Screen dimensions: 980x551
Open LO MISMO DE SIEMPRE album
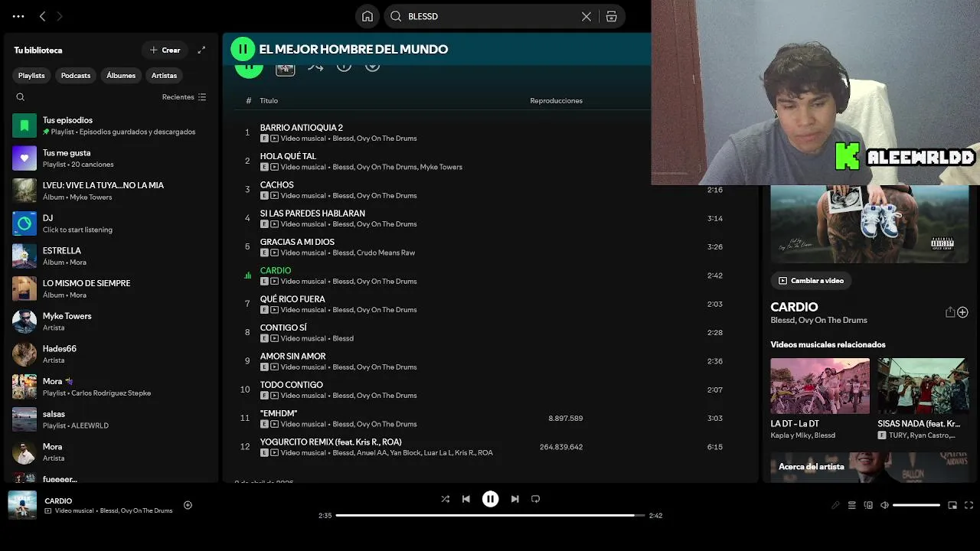pos(111,289)
